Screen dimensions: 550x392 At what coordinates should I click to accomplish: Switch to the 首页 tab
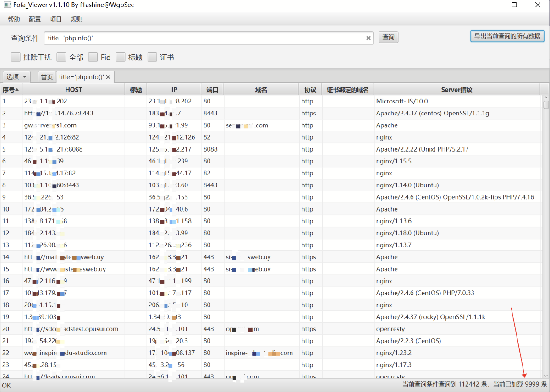click(x=47, y=77)
